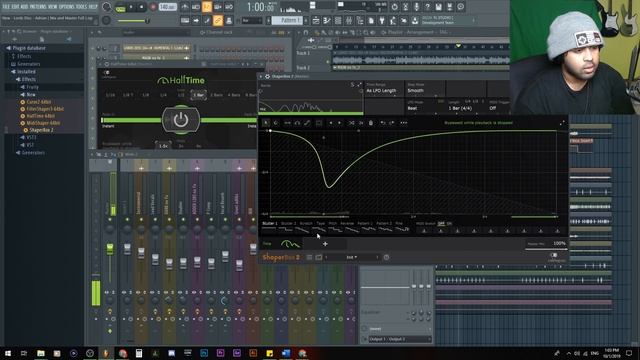Add a new shaper with plus button

(325, 244)
